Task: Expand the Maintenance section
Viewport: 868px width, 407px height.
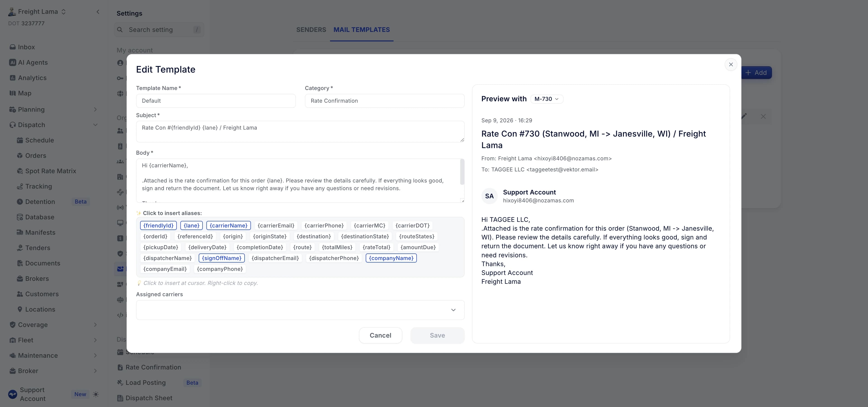Action: pyautogui.click(x=95, y=356)
